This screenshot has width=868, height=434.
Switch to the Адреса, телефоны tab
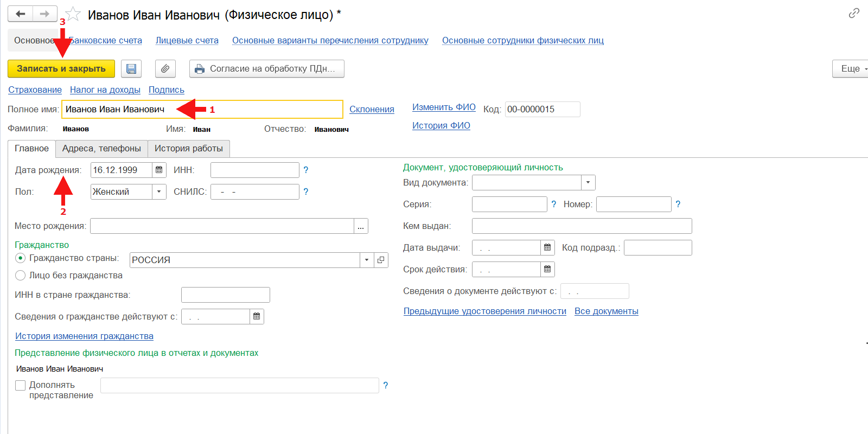101,149
